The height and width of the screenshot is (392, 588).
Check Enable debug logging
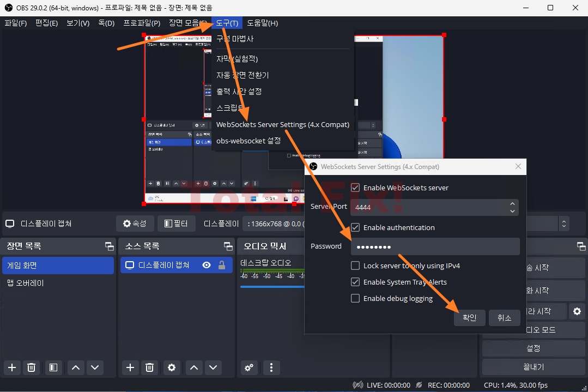click(x=355, y=298)
